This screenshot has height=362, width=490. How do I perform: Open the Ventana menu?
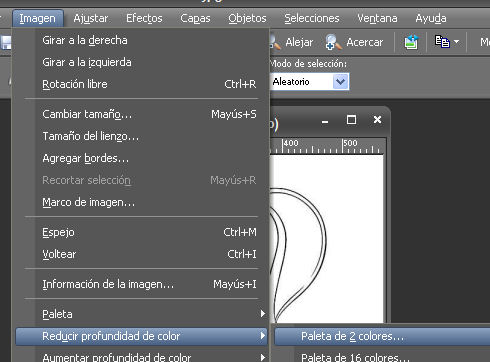point(377,18)
